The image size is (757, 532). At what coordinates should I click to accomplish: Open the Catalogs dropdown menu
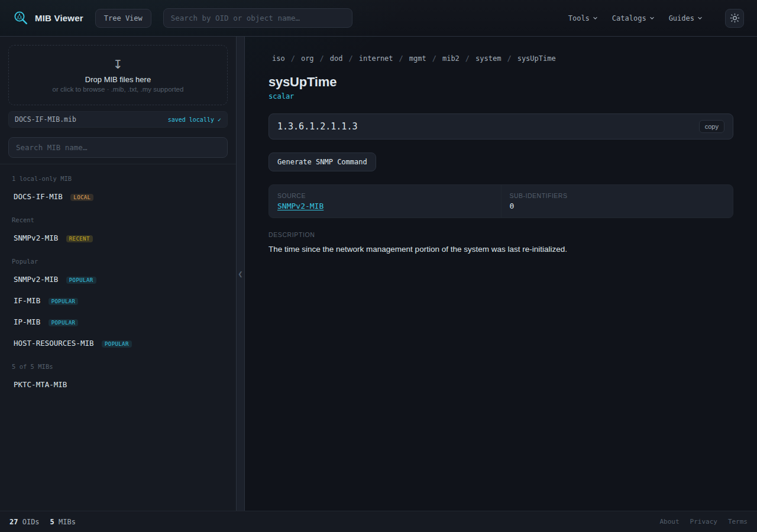point(633,18)
